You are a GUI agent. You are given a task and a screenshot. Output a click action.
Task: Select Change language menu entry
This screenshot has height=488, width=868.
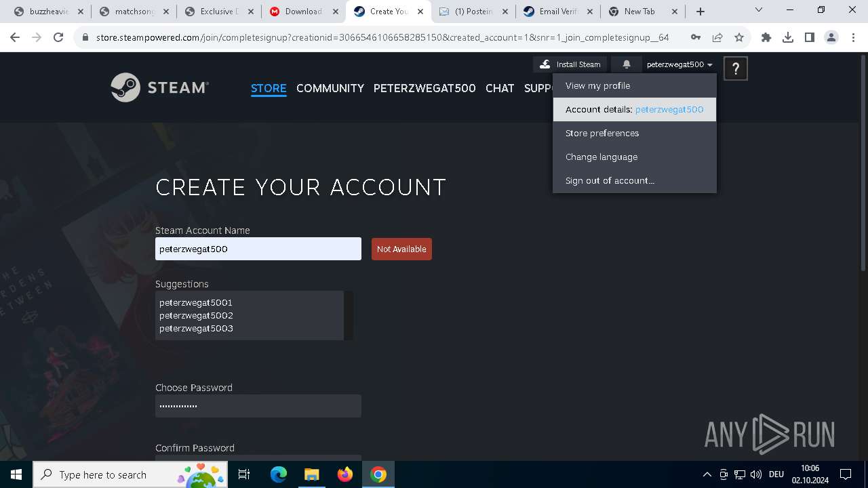(x=635, y=157)
